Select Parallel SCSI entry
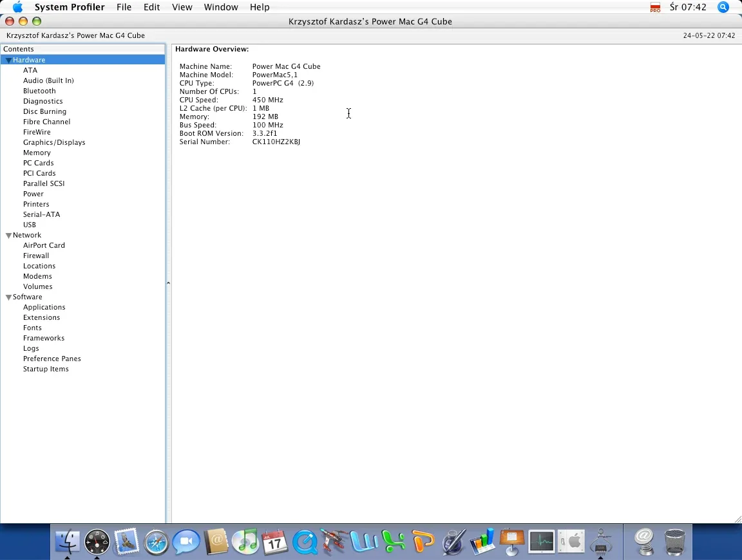Image resolution: width=742 pixels, height=560 pixels. pos(44,183)
